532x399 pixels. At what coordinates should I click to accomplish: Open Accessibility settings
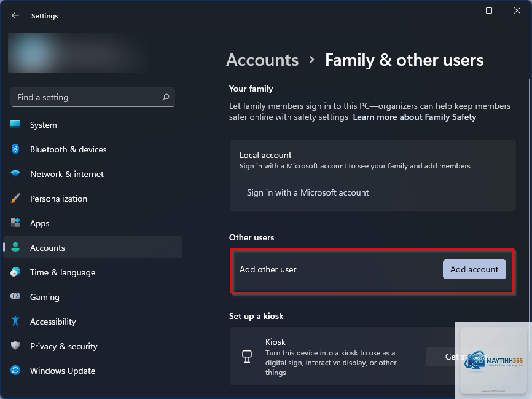point(93,322)
